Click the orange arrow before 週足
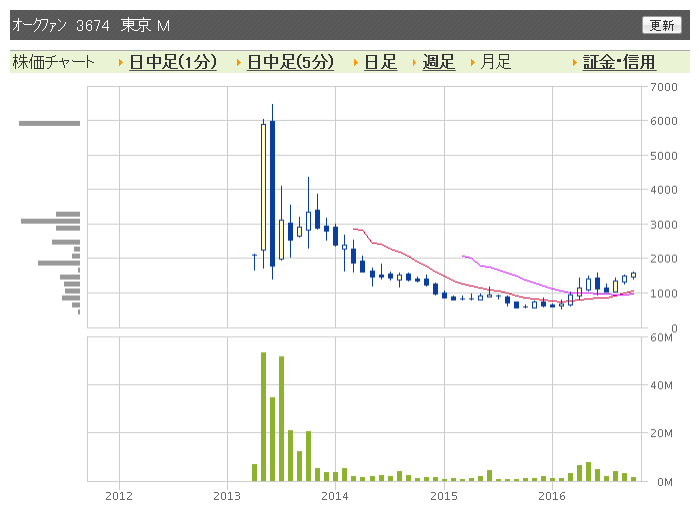The width and height of the screenshot is (699, 526). pyautogui.click(x=414, y=63)
